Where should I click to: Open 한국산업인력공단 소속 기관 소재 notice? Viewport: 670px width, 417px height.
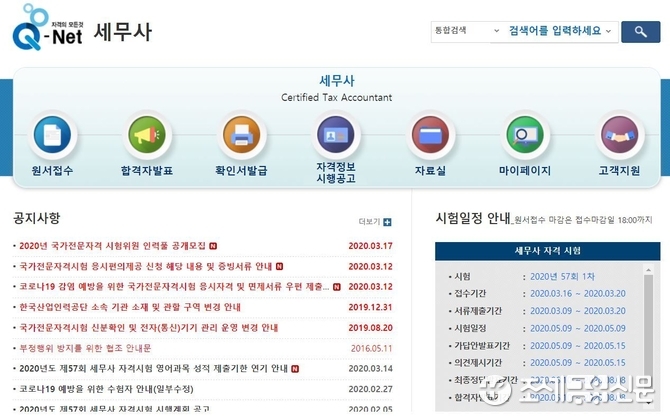129,307
